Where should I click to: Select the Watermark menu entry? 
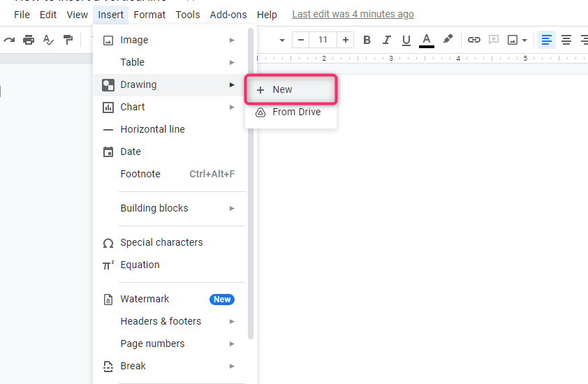(x=170, y=300)
